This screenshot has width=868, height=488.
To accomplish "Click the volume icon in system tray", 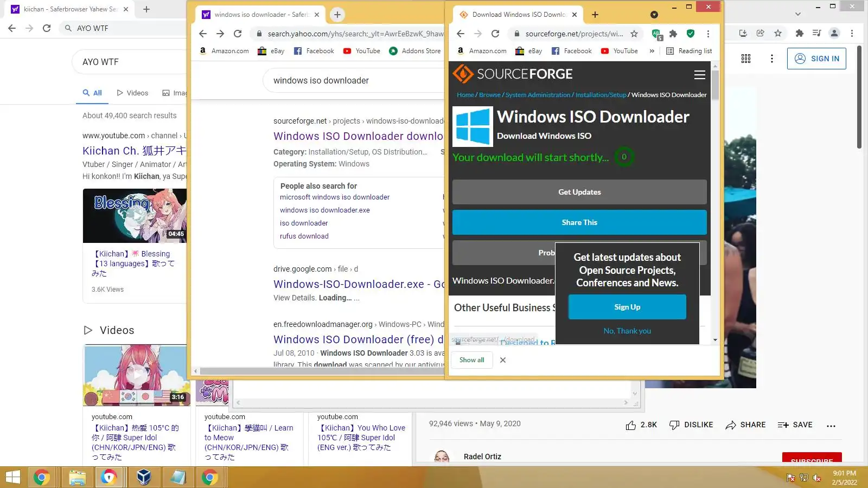I will 817,478.
